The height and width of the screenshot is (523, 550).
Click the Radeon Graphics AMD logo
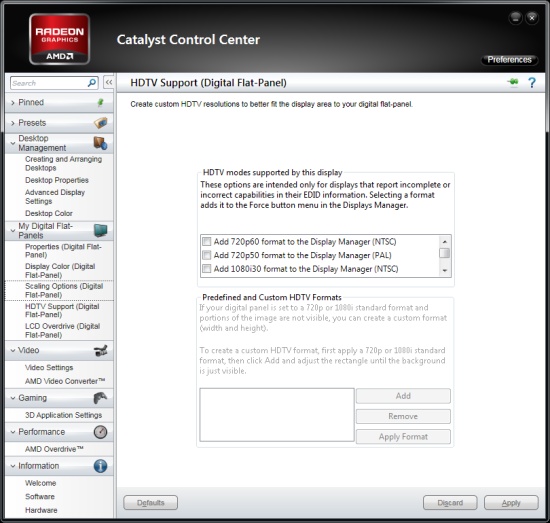coord(60,39)
